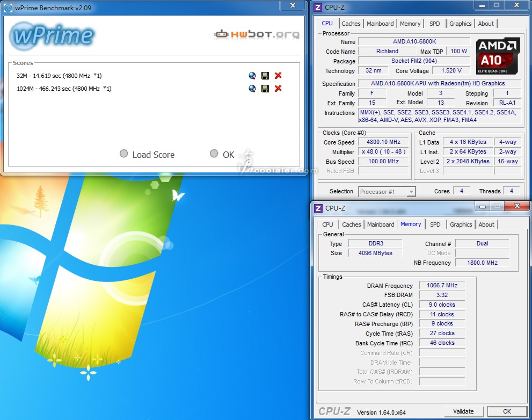Click the wPrime logo
532x420 pixels.
pos(52,35)
